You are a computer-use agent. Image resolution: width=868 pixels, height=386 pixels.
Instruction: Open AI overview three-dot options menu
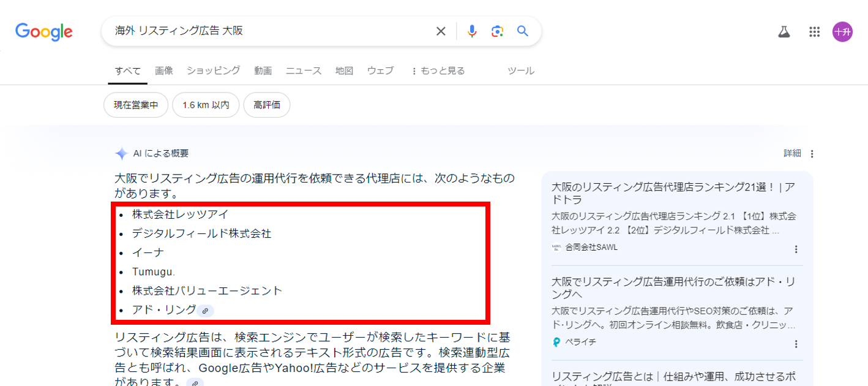click(812, 154)
